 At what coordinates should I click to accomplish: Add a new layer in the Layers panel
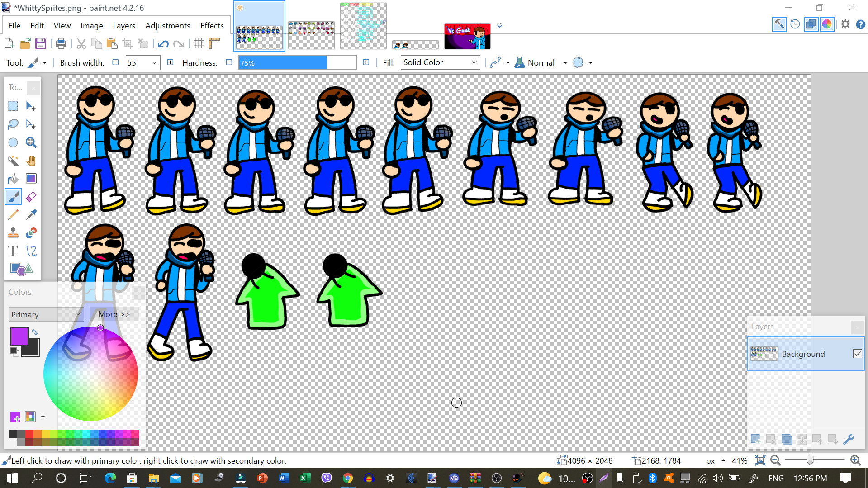click(x=754, y=439)
